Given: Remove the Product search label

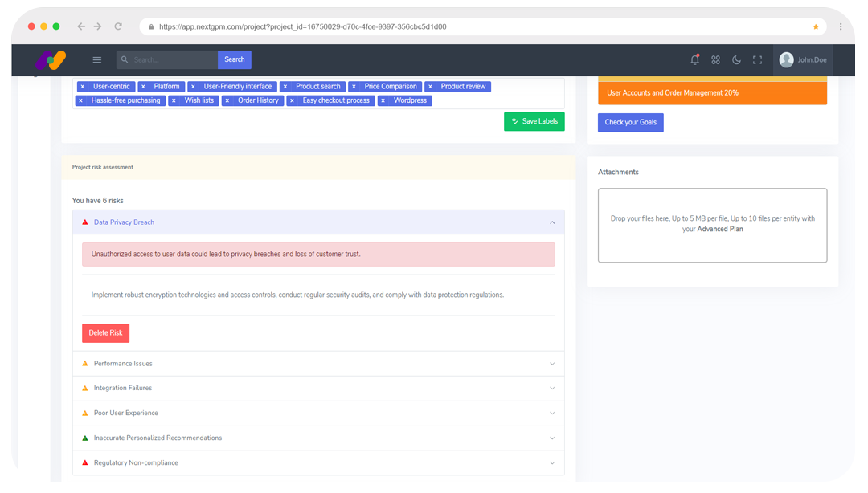Looking at the screenshot, I should point(285,87).
